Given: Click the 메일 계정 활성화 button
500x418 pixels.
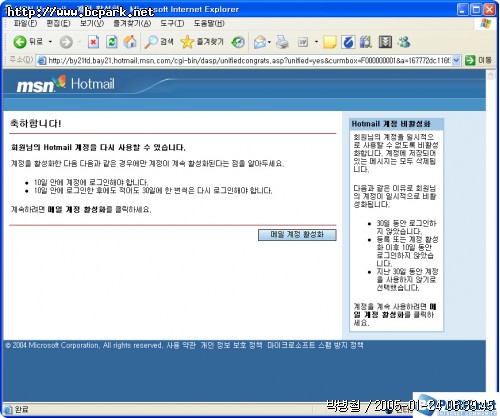Looking at the screenshot, I should pos(297,235).
